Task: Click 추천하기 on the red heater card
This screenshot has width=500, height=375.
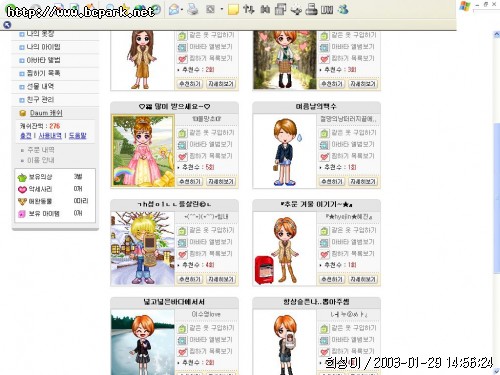Action: [332, 279]
